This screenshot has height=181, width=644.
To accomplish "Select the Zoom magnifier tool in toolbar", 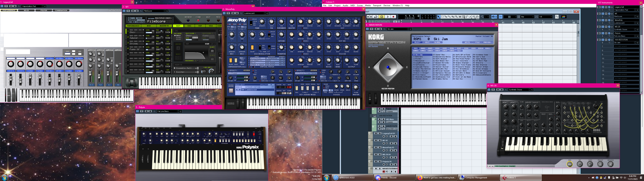I will pos(457,17).
